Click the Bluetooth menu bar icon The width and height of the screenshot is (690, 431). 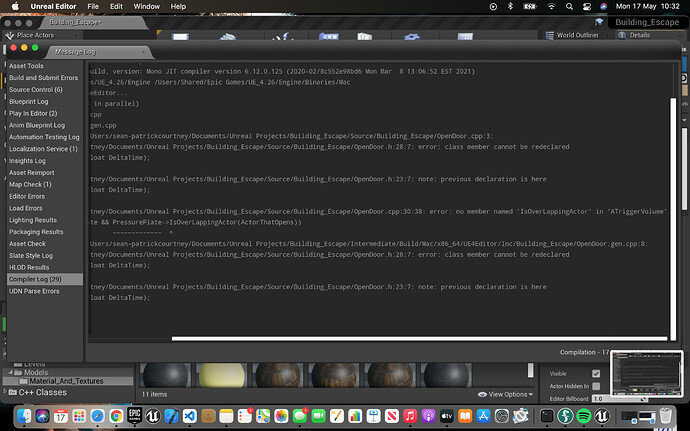pyautogui.click(x=510, y=7)
